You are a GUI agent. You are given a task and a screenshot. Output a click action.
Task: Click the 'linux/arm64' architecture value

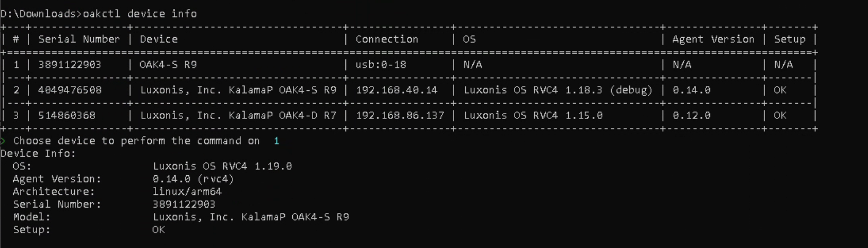187,192
